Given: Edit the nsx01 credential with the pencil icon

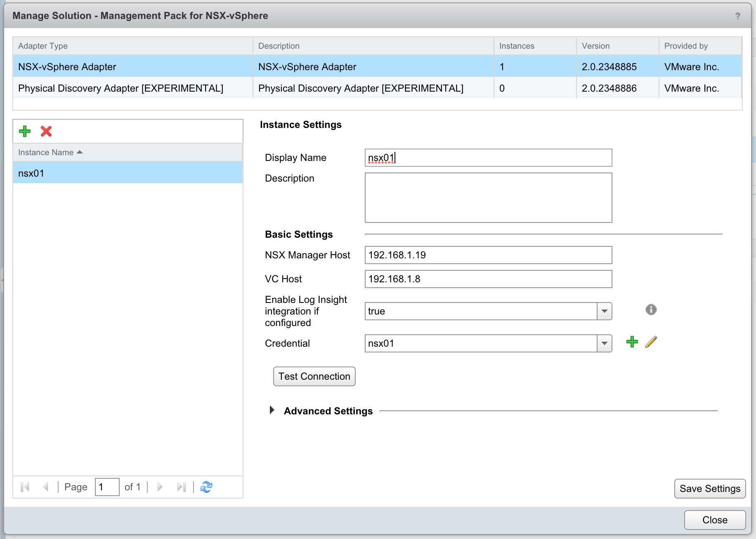Looking at the screenshot, I should click(651, 342).
